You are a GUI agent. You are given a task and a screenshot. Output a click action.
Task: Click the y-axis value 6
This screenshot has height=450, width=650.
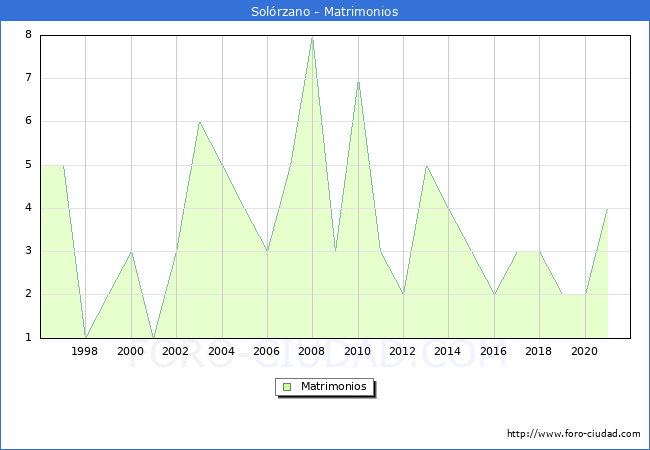click(28, 121)
